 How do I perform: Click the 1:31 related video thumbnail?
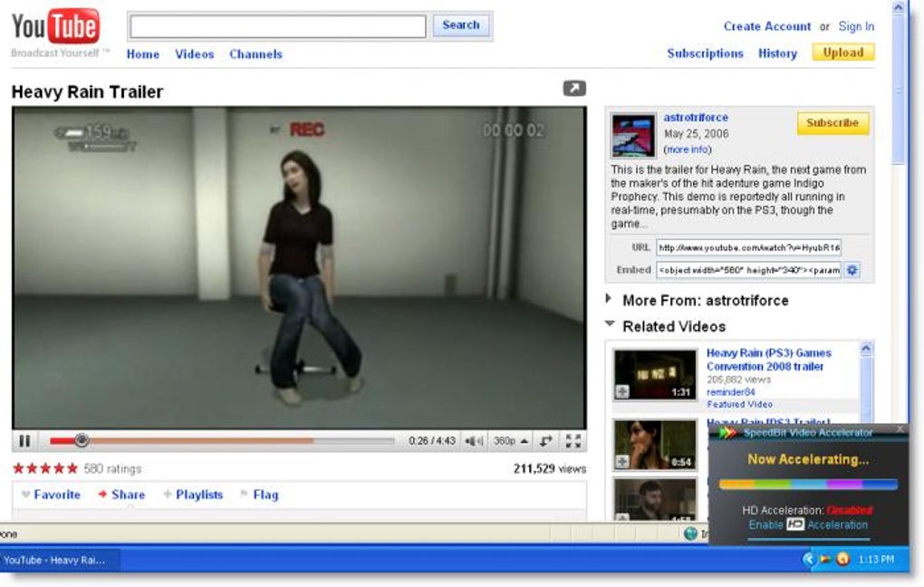pyautogui.click(x=655, y=375)
